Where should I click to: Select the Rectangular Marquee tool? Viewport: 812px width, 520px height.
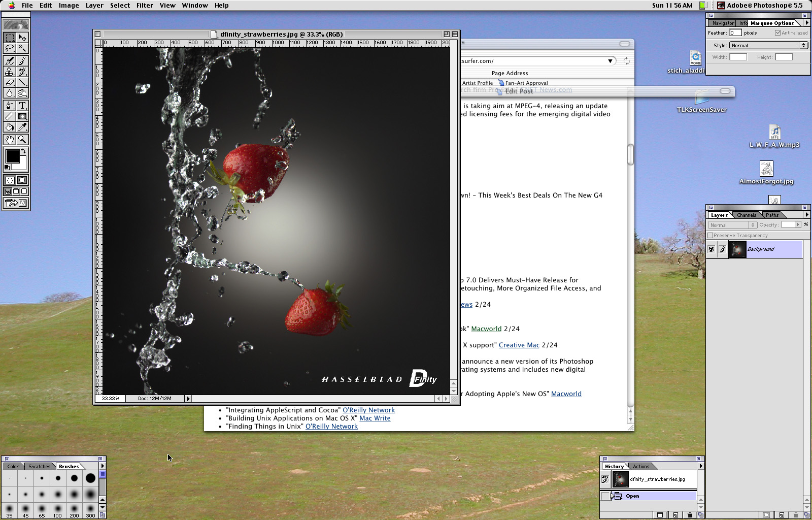(x=10, y=38)
